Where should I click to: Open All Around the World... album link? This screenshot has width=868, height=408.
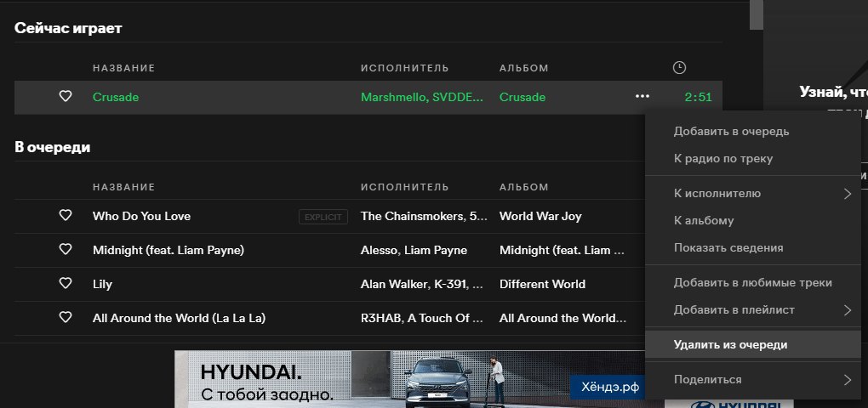[562, 319]
